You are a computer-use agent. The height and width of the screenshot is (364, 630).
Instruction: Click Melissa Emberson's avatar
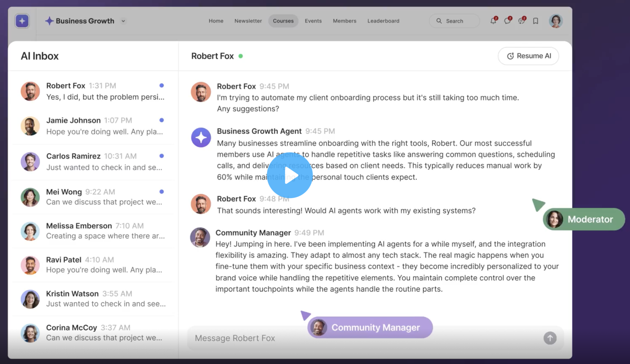pyautogui.click(x=30, y=231)
